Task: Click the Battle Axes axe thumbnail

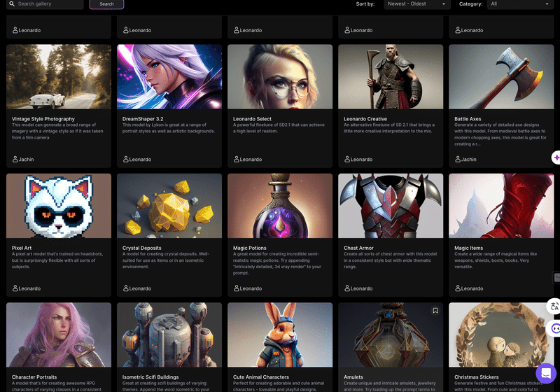Action: tap(501, 77)
